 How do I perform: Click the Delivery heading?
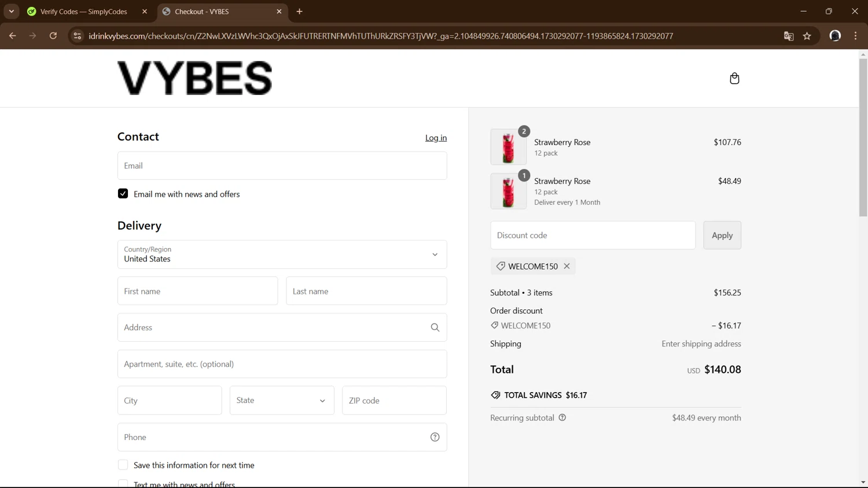139,225
